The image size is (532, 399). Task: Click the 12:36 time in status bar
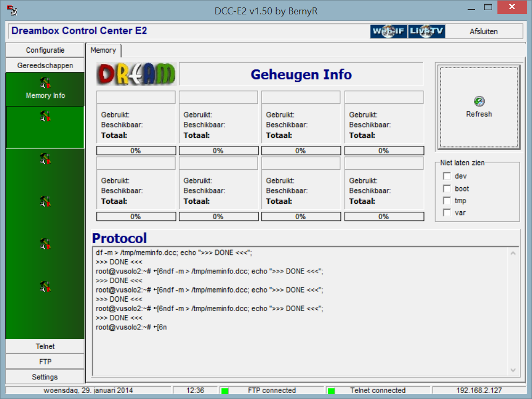(195, 390)
